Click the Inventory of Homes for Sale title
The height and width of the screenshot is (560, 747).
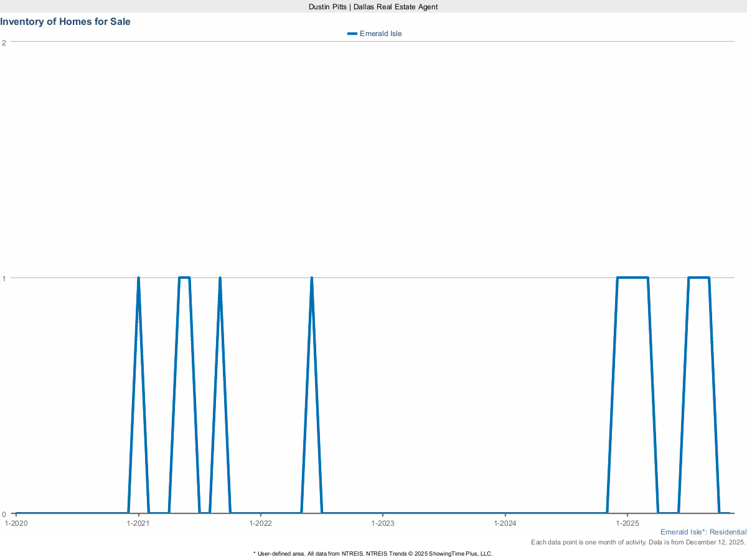(65, 21)
